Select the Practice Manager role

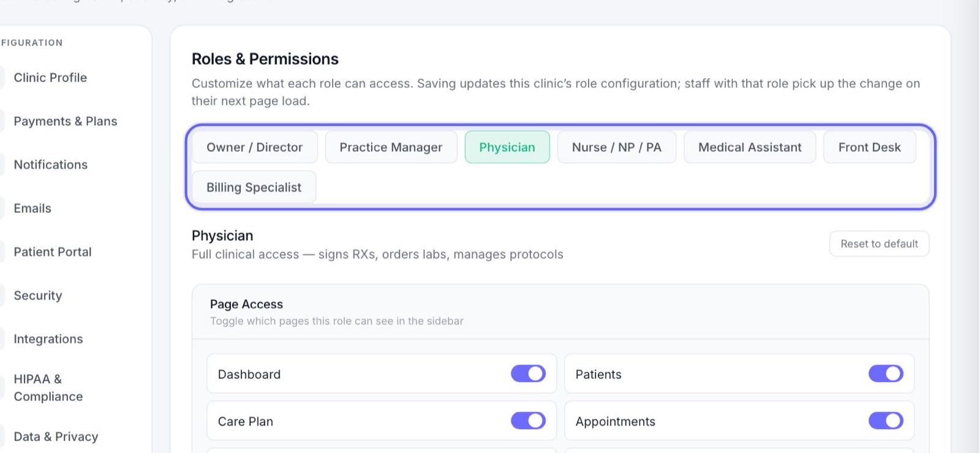coord(391,147)
